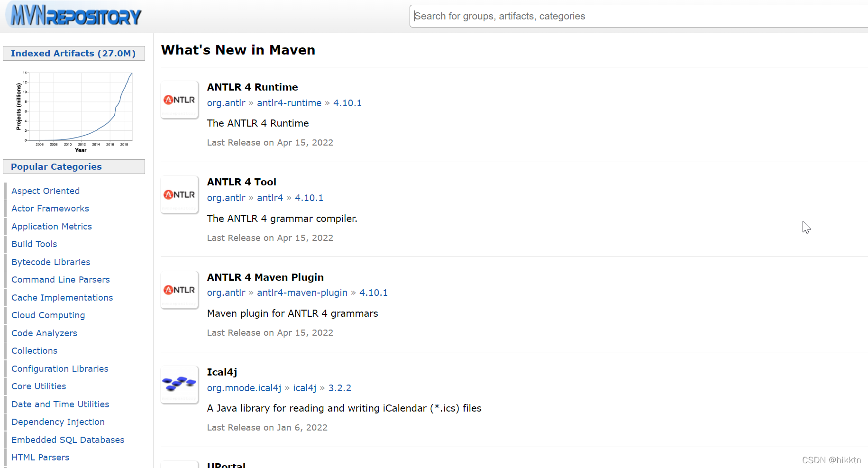Viewport: 868px width, 468px height.
Task: Click 'Maven plugin for ANTLR 4 grammars' text
Action: pyautogui.click(x=292, y=313)
